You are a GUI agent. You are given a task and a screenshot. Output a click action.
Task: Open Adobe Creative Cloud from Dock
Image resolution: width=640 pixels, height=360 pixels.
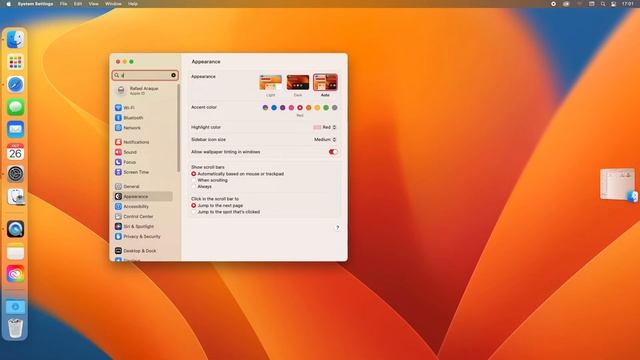(x=16, y=274)
